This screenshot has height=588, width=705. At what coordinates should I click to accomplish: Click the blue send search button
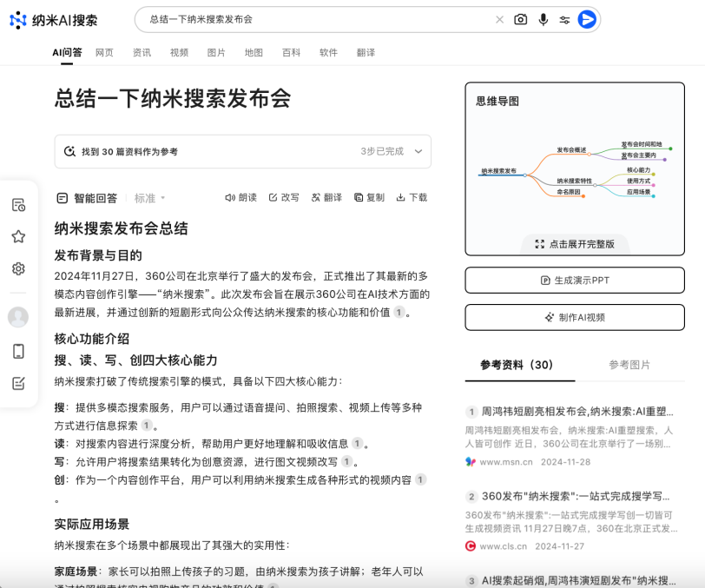587,19
